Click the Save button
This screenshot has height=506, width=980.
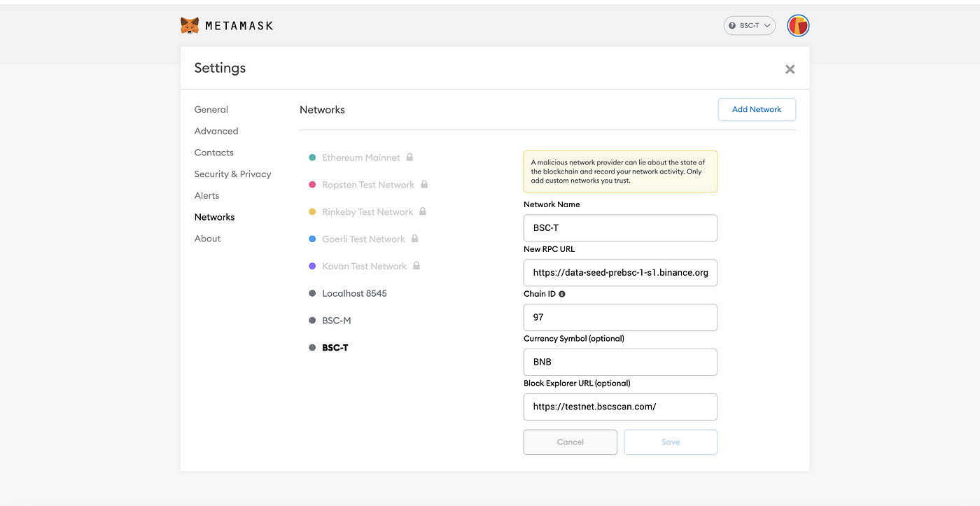coord(671,442)
